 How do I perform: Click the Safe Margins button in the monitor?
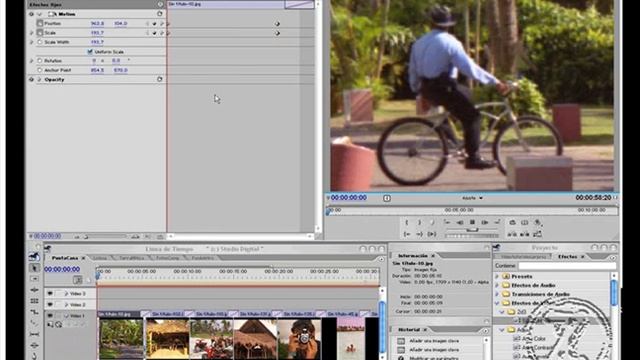pos(525,222)
